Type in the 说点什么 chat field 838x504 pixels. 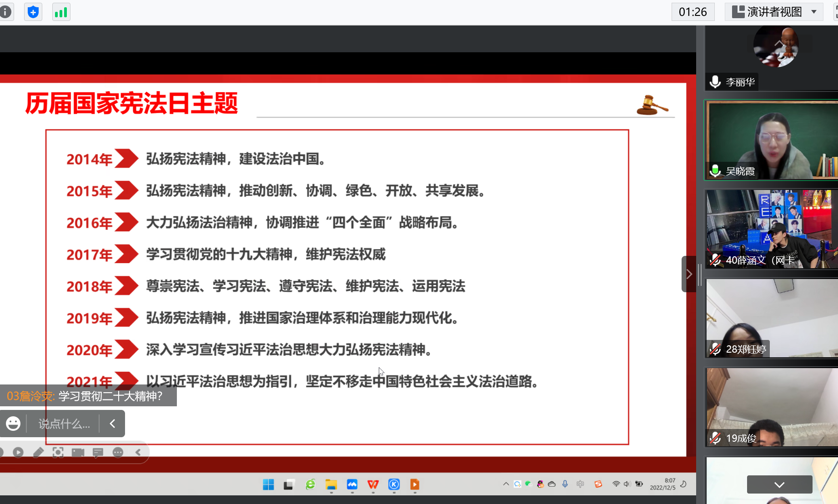[x=64, y=424]
